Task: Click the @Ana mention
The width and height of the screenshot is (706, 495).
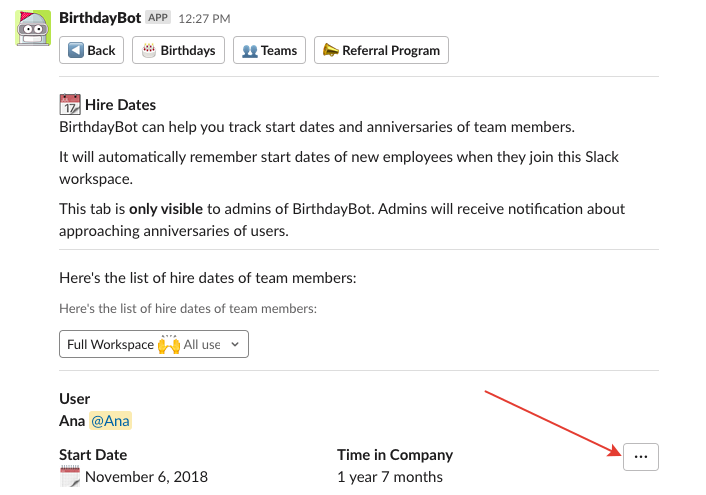Action: tap(111, 421)
